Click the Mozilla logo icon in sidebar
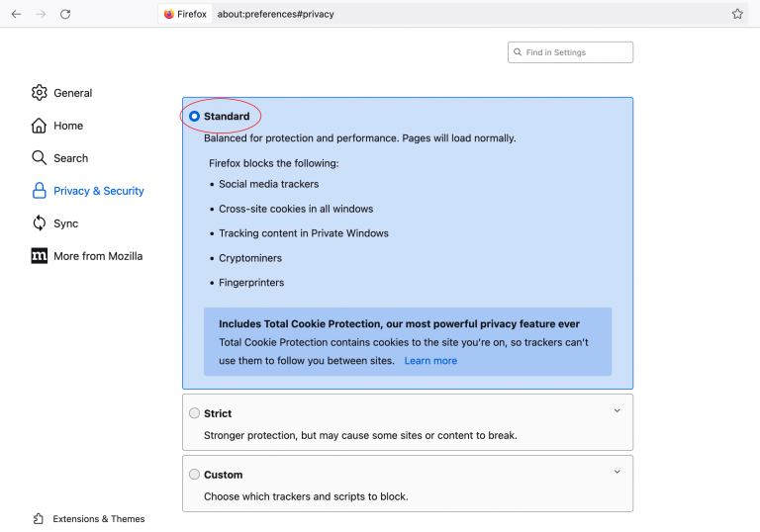The image size is (760, 532). click(40, 256)
